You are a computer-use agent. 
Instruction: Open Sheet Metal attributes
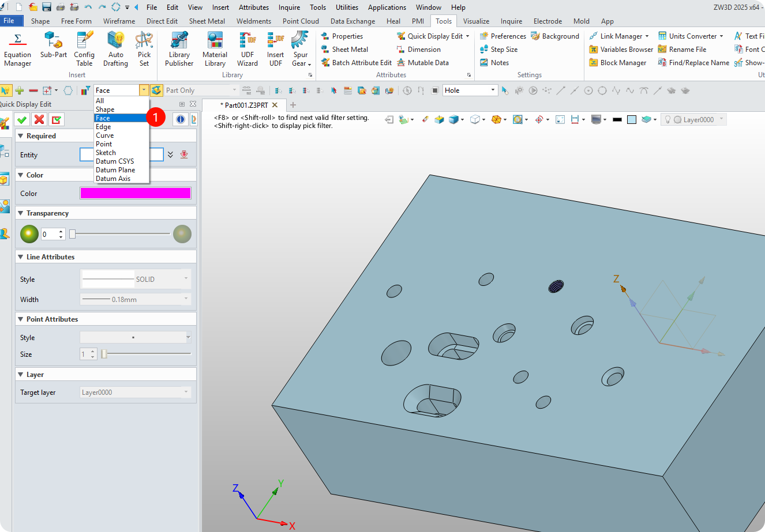point(344,50)
